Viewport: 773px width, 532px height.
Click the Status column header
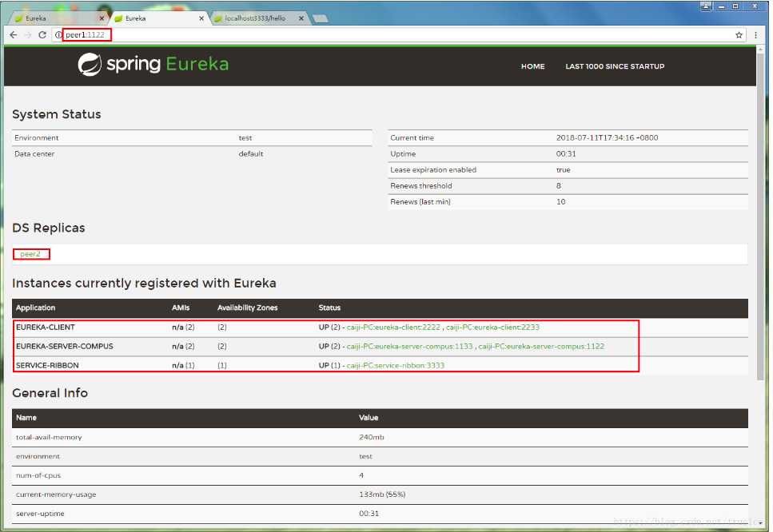click(x=329, y=308)
